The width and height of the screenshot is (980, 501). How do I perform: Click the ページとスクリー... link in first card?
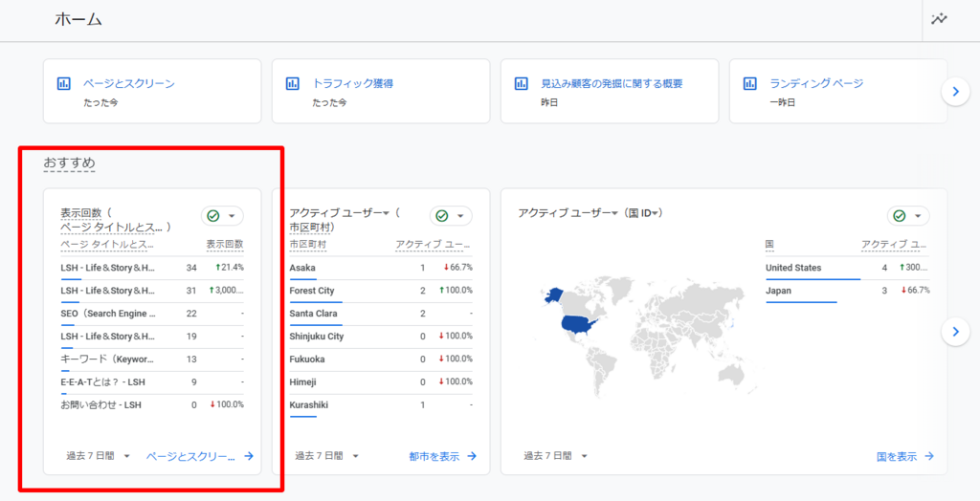pos(189,457)
